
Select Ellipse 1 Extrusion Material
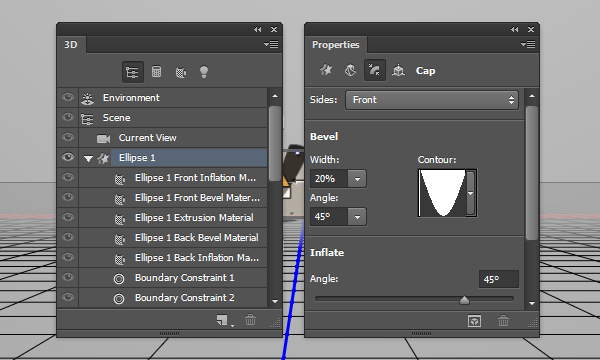[194, 218]
